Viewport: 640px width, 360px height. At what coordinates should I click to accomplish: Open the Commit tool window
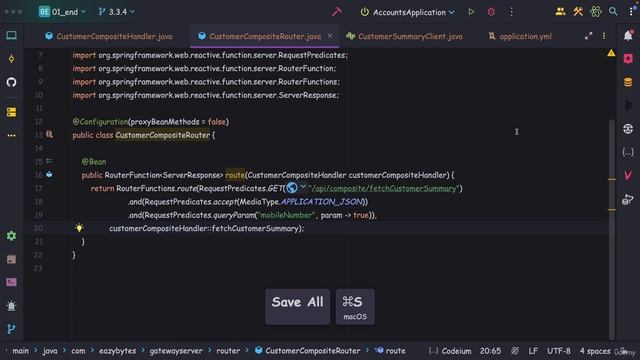pos(11,59)
